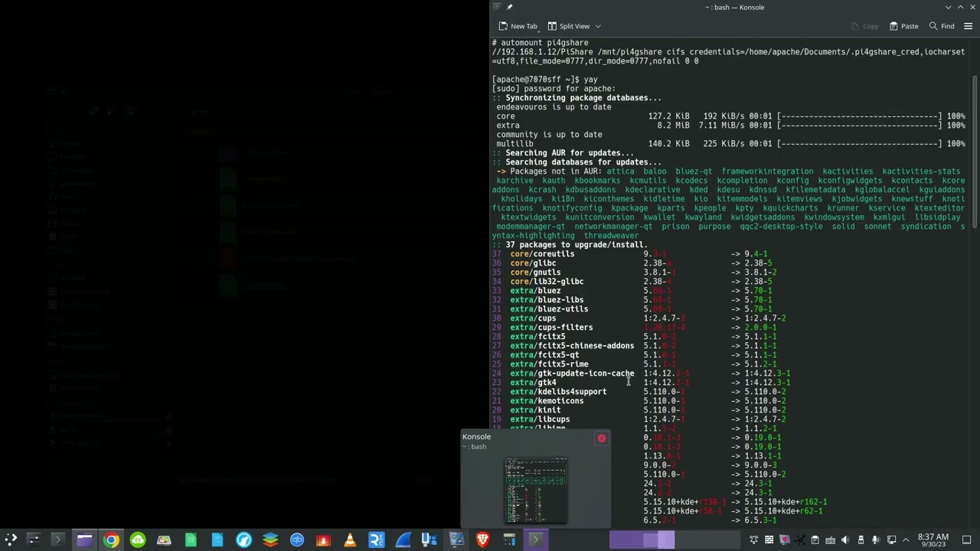Click Paste in the Konsole toolbar
Image resolution: width=980 pixels, height=551 pixels.
pos(903,26)
